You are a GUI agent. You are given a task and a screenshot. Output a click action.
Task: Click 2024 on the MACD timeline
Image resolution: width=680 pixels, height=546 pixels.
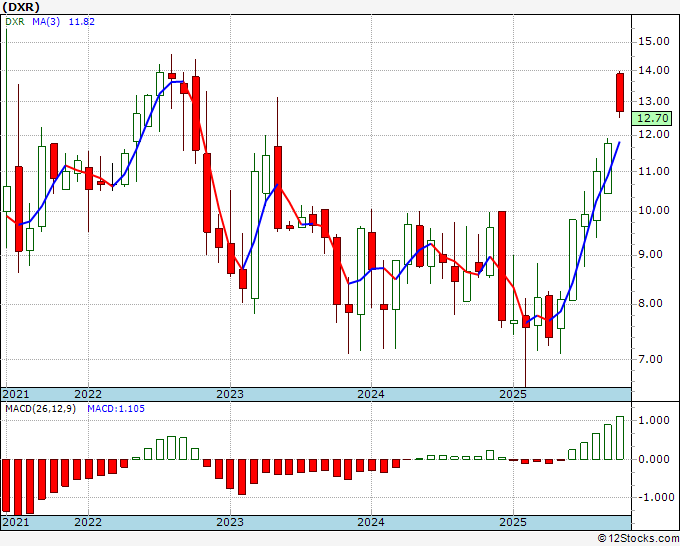[x=371, y=522]
